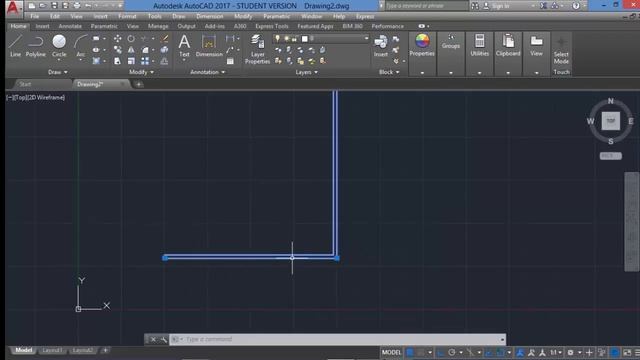Viewport: 640px width, 360px height.
Task: Open Layer Properties manager
Action: [257, 49]
